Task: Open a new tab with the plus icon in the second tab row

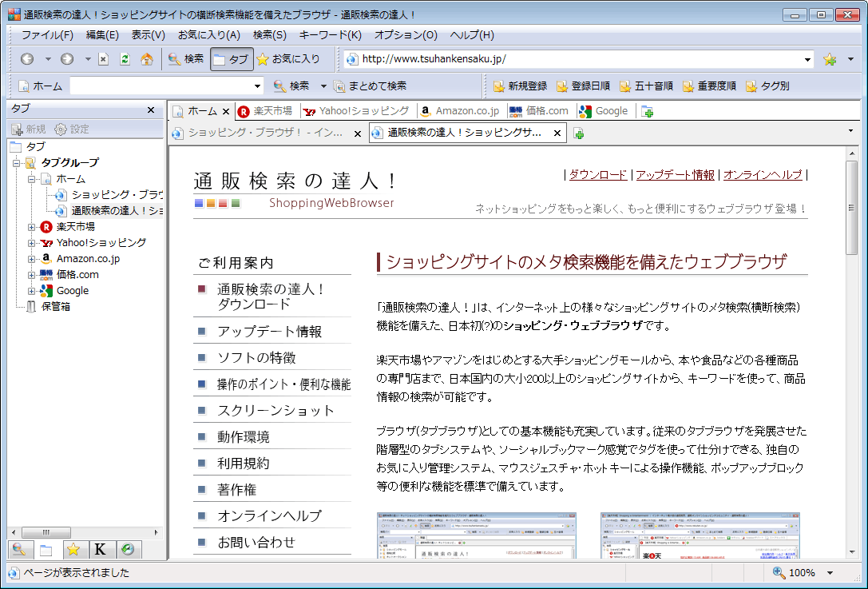Action: coord(578,133)
